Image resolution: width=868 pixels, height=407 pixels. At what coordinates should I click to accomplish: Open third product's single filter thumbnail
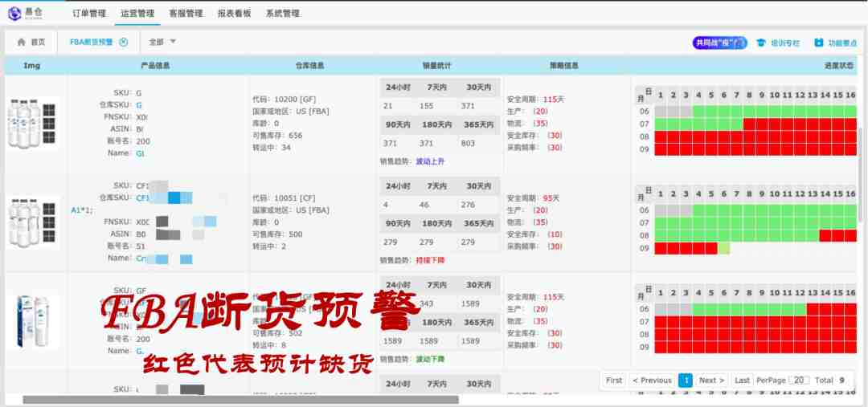34,319
